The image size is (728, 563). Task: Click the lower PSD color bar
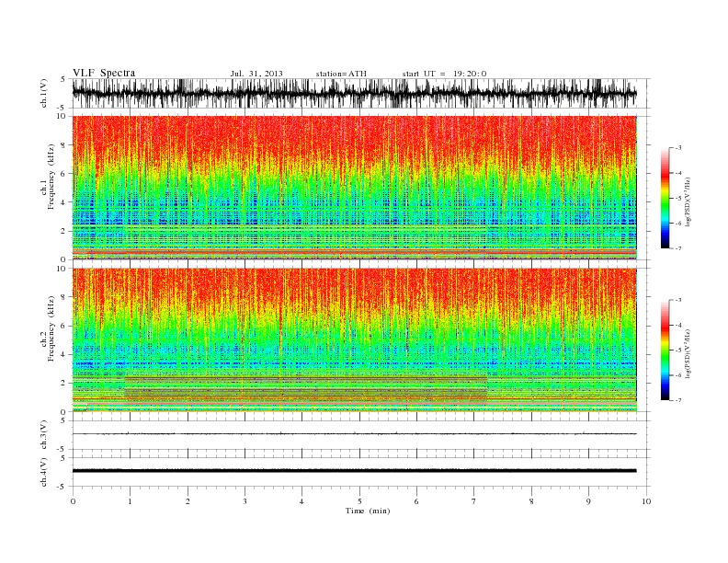tap(665, 350)
